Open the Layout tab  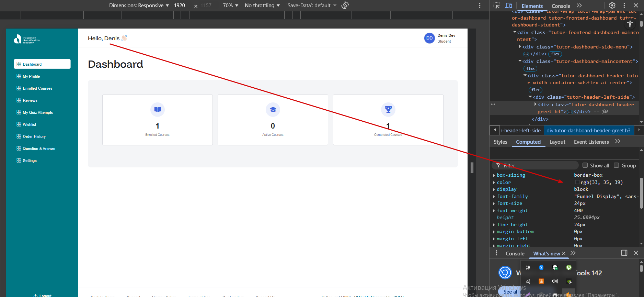click(x=557, y=142)
